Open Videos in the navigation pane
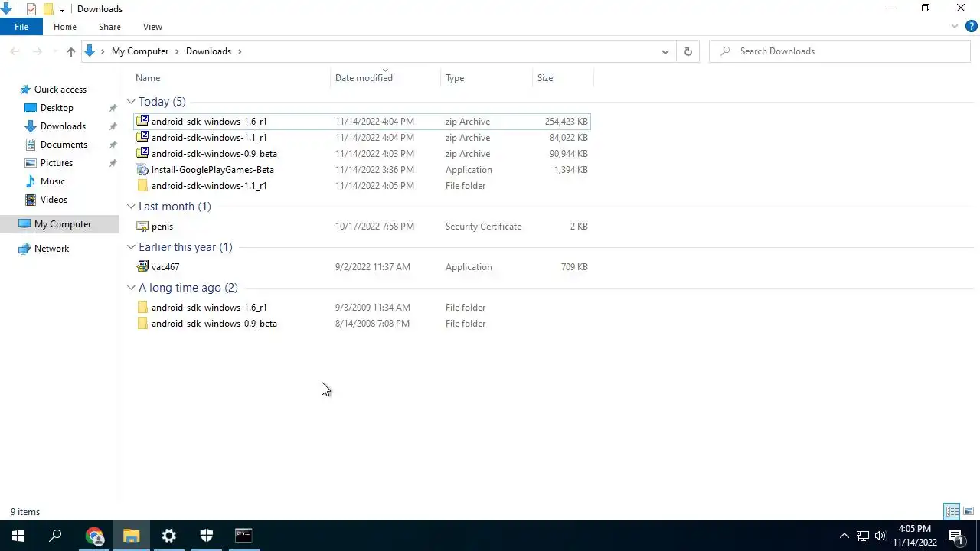 click(x=54, y=200)
